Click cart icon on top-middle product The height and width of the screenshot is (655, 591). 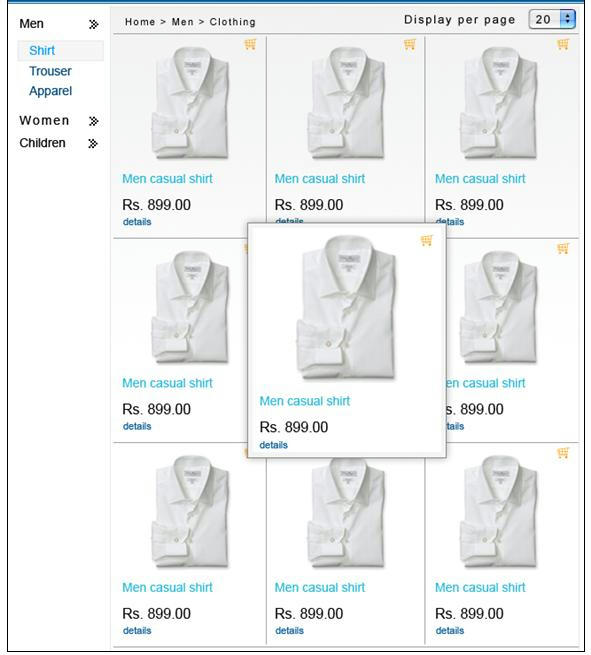point(410,44)
